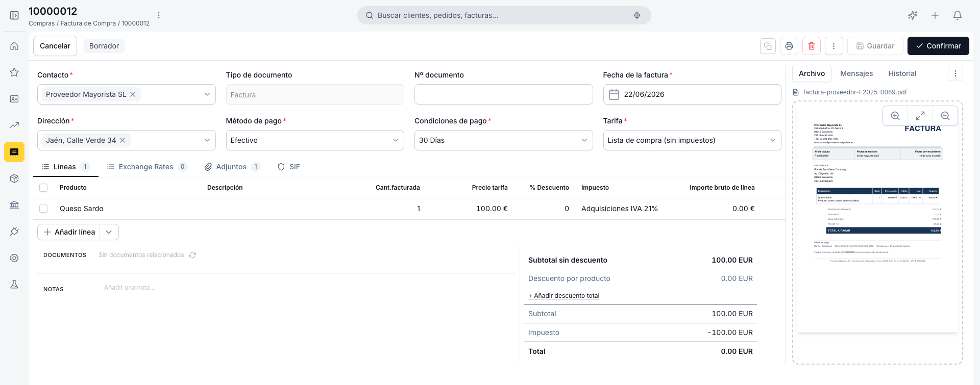Image resolution: width=980 pixels, height=385 pixels.
Task: Click the invoice PDF preview thumbnail
Action: 877,219
